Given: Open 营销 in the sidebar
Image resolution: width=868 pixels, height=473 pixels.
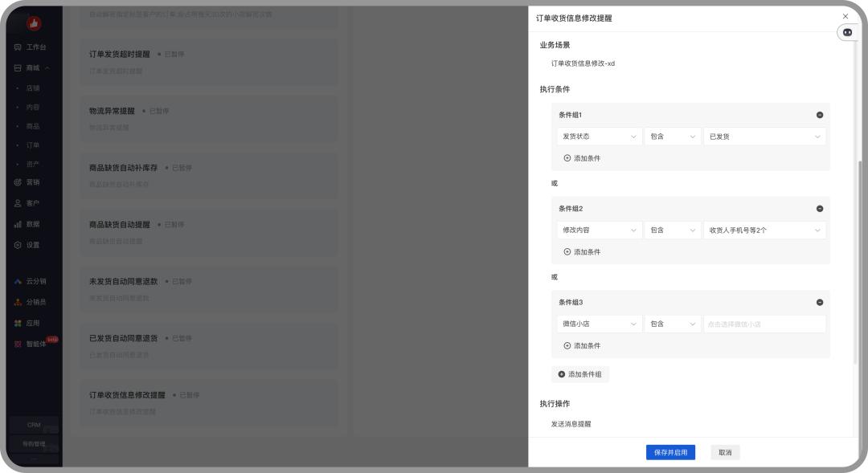Looking at the screenshot, I should (x=31, y=182).
